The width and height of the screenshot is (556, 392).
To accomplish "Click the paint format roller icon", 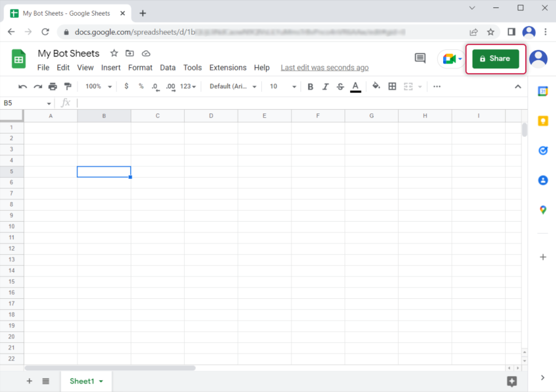I will (68, 87).
